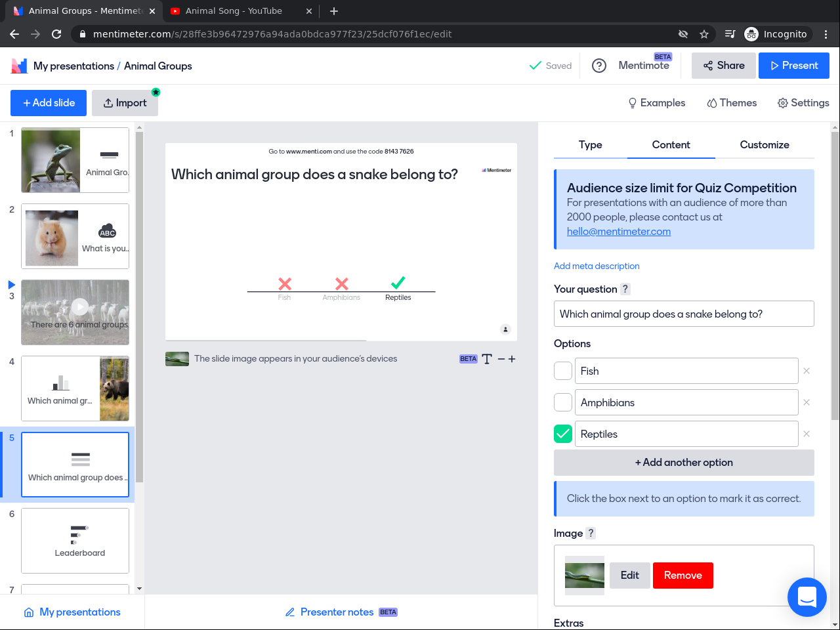
Task: Open the chat support bubble
Action: click(x=807, y=597)
